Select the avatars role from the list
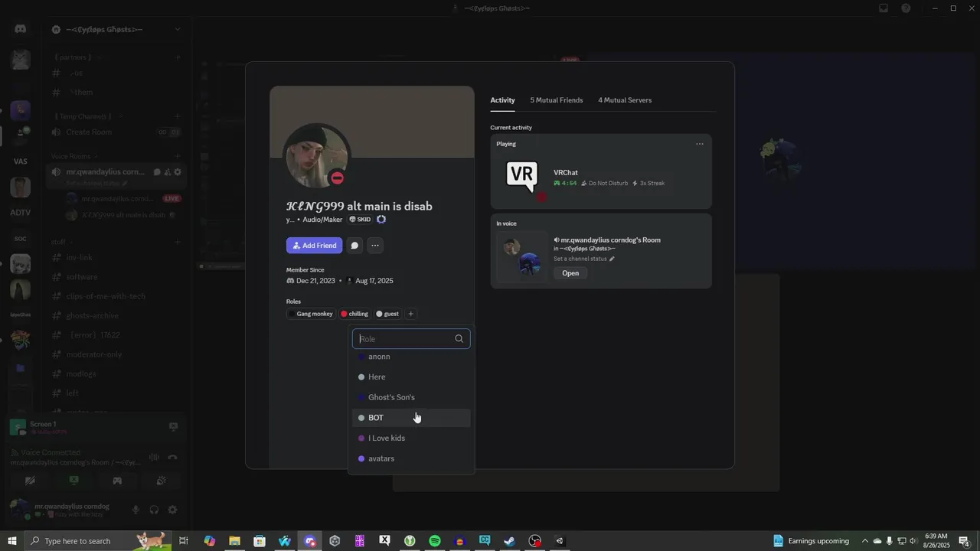Screen dimensions: 980x551 point(411,458)
